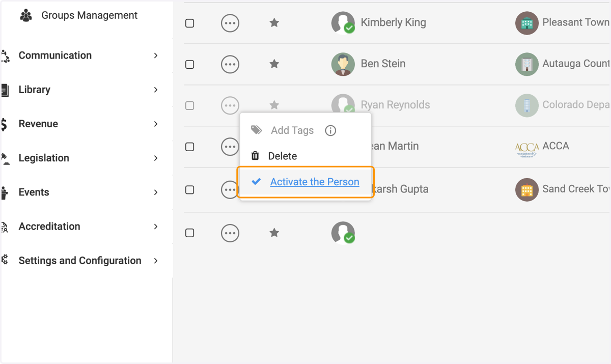Click the last row's avatar
Viewport: 611px width, 364px height.
click(x=343, y=233)
